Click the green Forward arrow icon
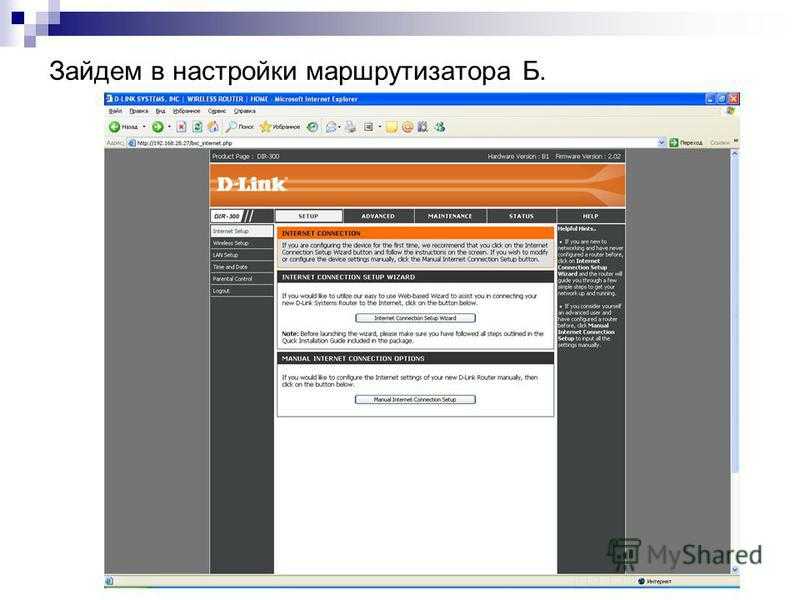 (x=158, y=127)
